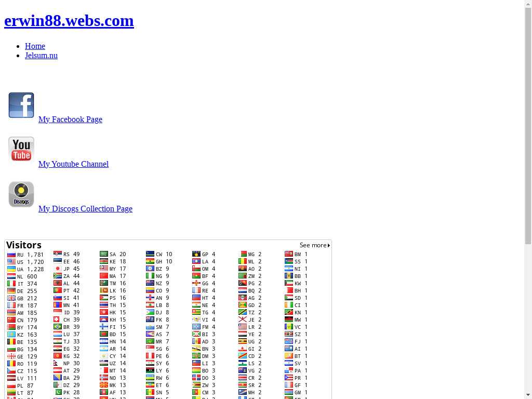The width and height of the screenshot is (532, 399).
Task: Click the French flag beside FR
Action: click(x=11, y=305)
